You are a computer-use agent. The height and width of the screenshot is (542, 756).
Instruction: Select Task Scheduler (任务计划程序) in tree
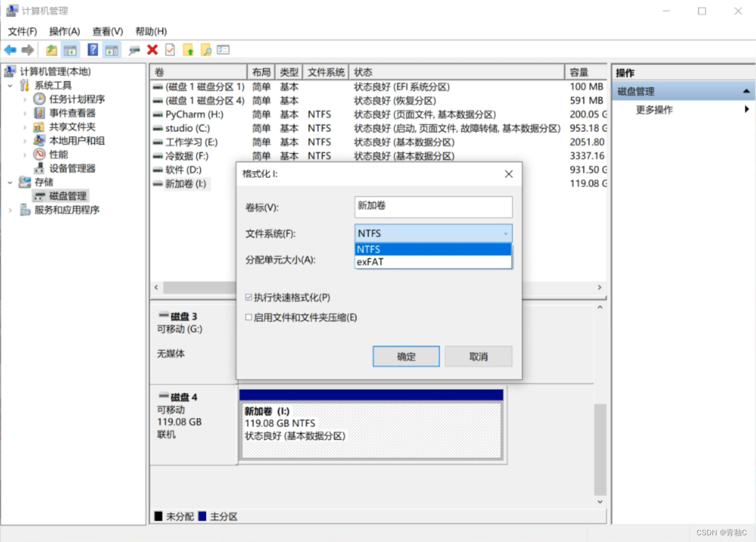click(77, 99)
